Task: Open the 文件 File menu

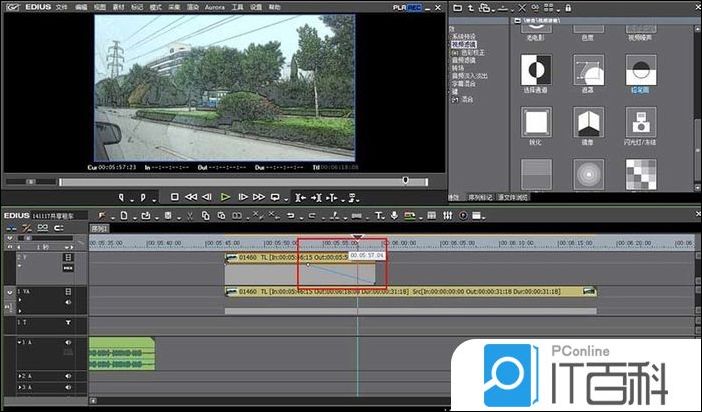Action: pos(62,7)
